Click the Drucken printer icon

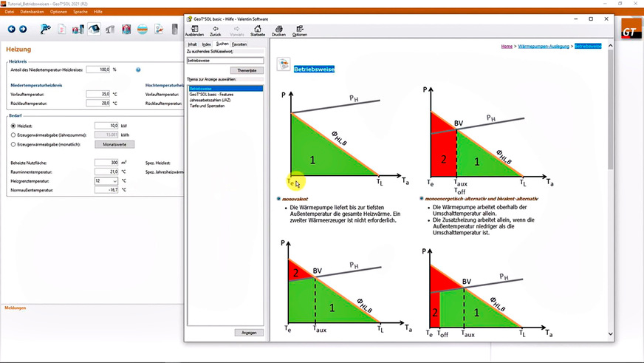point(278,30)
